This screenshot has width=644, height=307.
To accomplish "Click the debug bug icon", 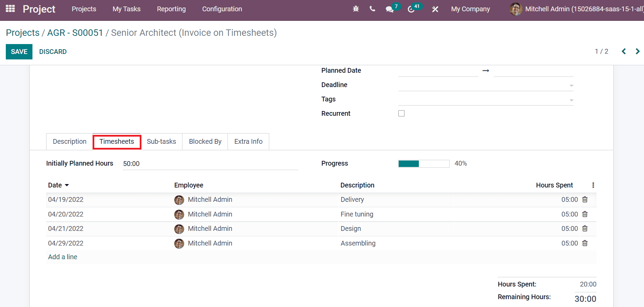I will (356, 9).
